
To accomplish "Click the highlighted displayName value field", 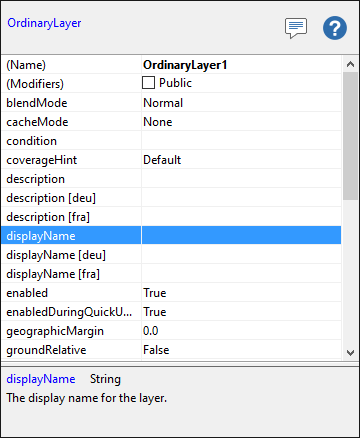I will point(241,236).
